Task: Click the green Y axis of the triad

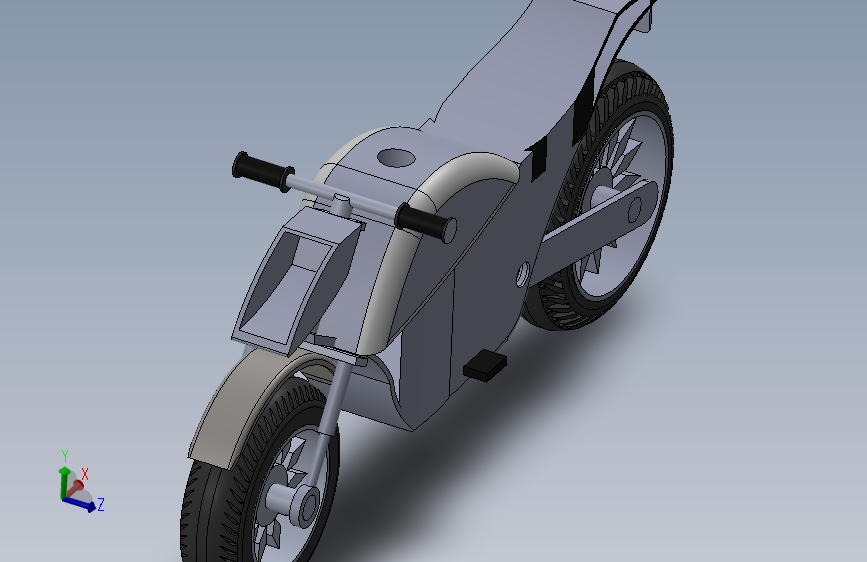Action: [x=64, y=481]
